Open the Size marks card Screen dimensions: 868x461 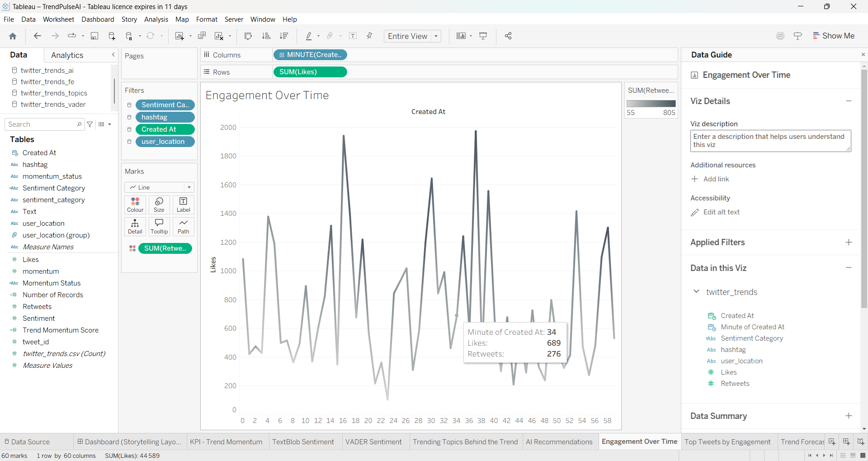(159, 204)
